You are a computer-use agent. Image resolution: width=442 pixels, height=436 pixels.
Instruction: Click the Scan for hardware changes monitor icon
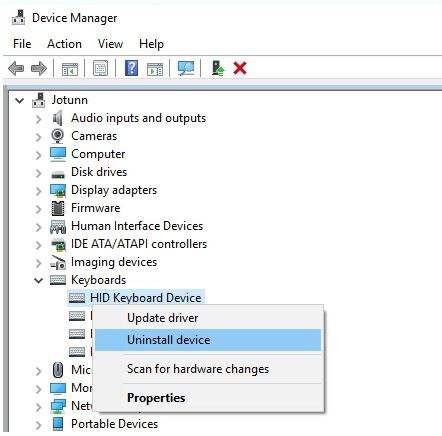[x=186, y=68]
